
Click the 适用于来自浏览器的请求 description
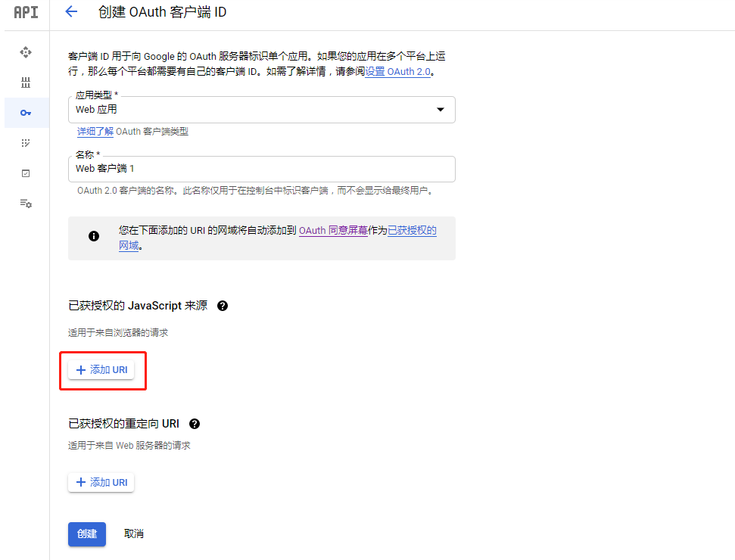point(118,333)
